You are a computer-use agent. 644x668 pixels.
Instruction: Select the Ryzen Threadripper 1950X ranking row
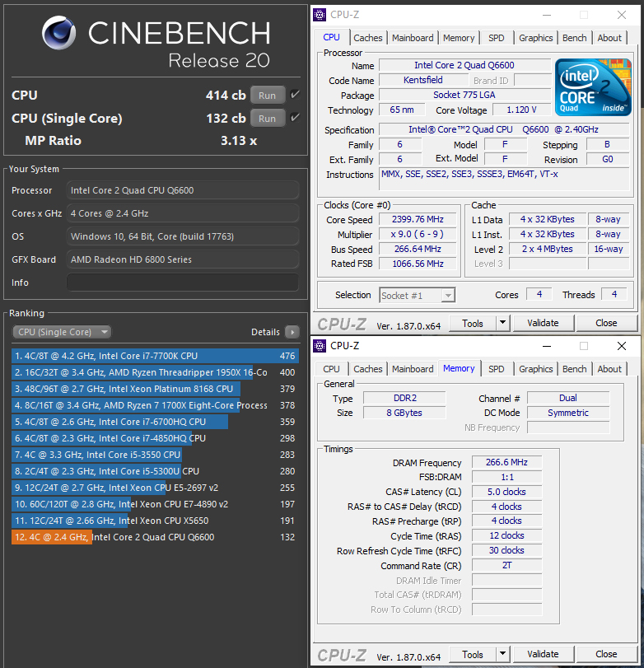click(x=155, y=372)
